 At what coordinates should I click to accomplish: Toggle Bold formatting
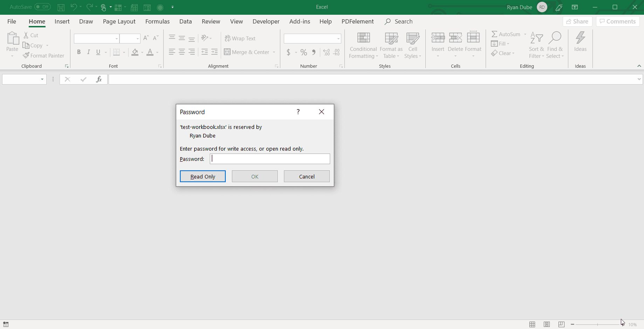(79, 52)
